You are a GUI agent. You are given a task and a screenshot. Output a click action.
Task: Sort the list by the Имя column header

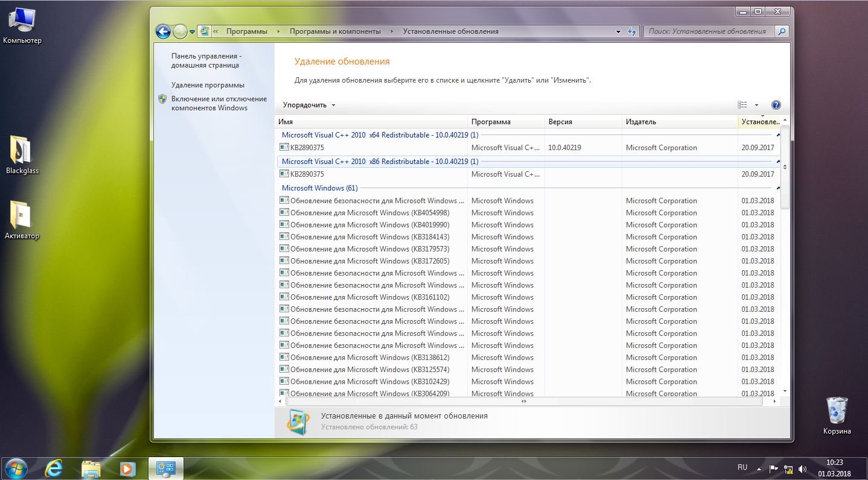coord(371,122)
